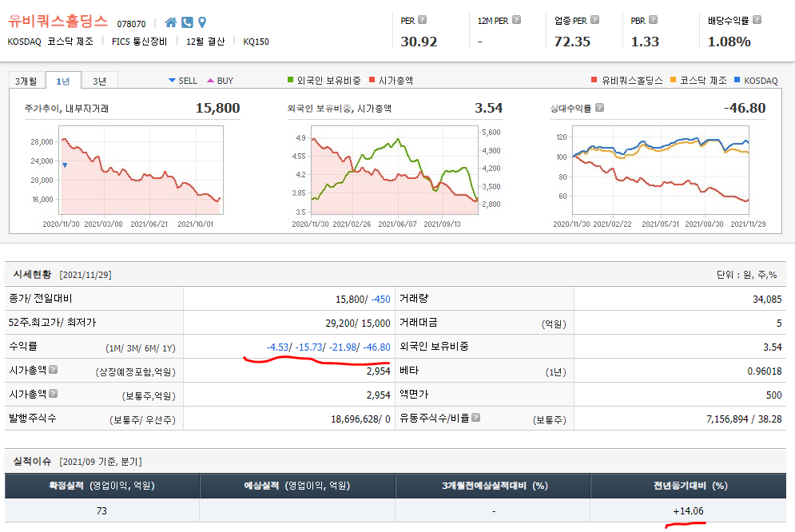Click the current price 15,800 above chart

coord(217,108)
